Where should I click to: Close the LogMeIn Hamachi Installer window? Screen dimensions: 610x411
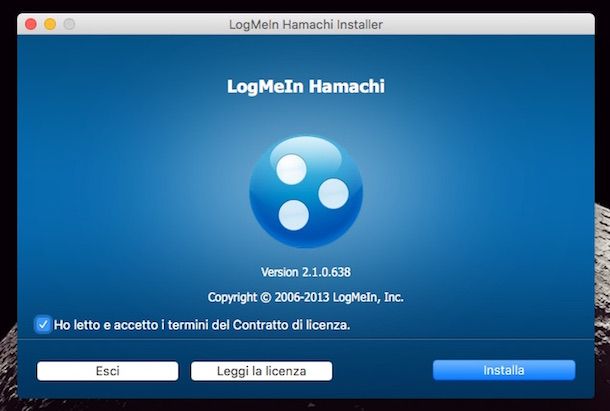coord(31,24)
